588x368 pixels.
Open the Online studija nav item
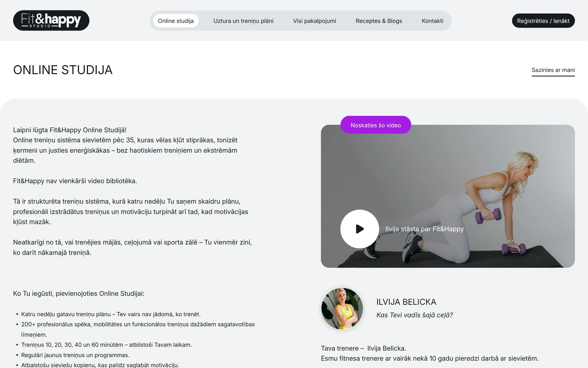(x=176, y=21)
